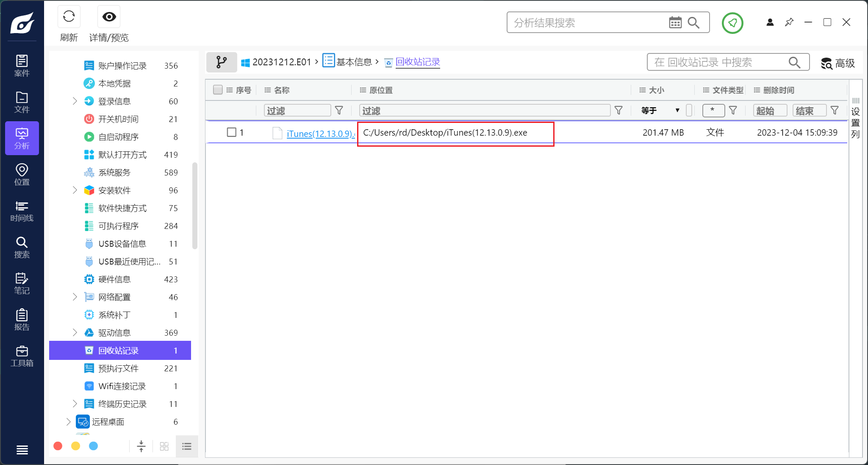The height and width of the screenshot is (465, 868).
Task: Click 基本信息 in the breadcrumb
Action: pos(354,62)
